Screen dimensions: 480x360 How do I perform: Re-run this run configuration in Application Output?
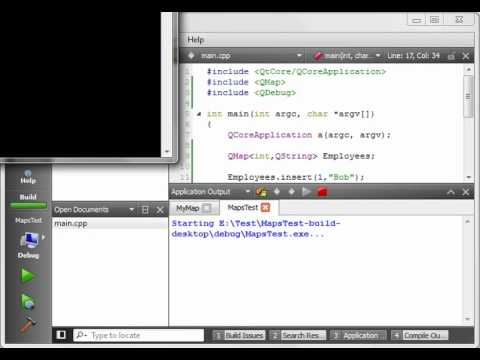pos(306,192)
